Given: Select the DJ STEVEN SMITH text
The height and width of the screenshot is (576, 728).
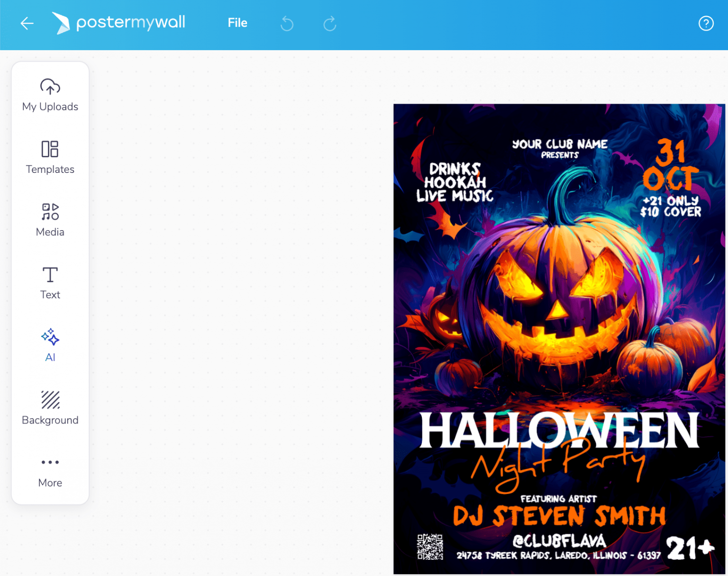Looking at the screenshot, I should [559, 516].
